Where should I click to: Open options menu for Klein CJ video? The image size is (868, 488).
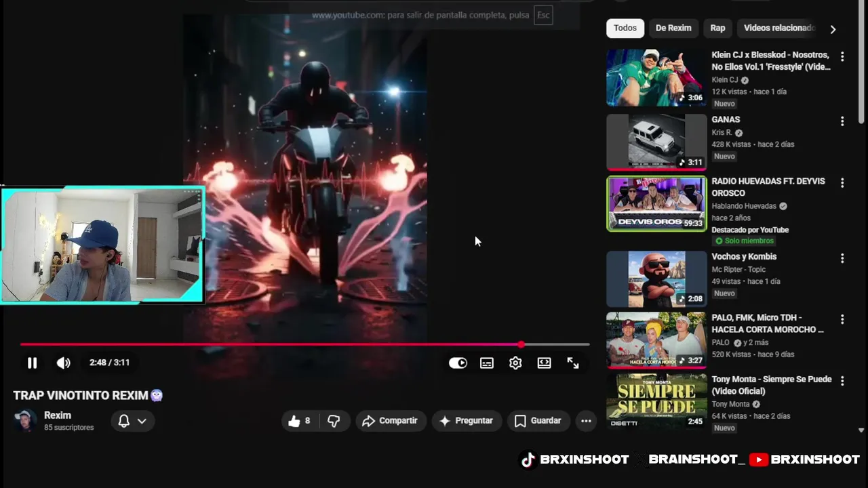click(x=842, y=57)
